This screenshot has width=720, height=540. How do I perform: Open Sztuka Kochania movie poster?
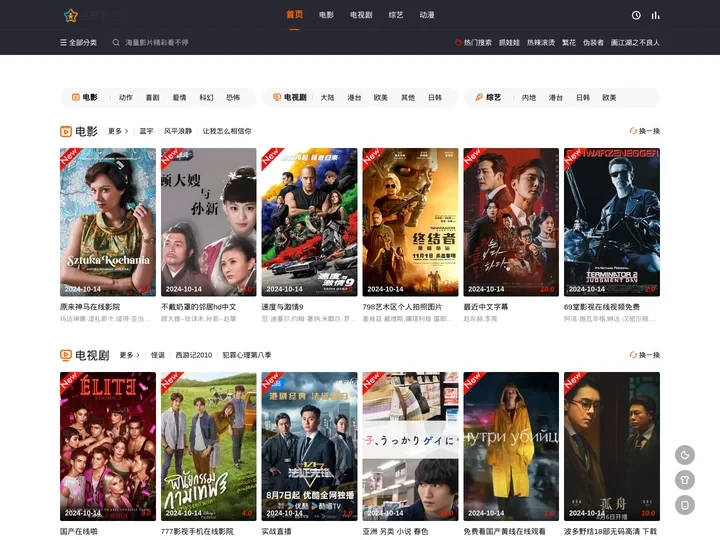tap(108, 222)
